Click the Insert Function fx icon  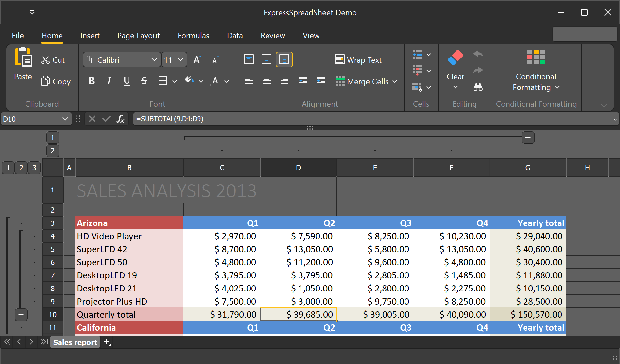(120, 119)
